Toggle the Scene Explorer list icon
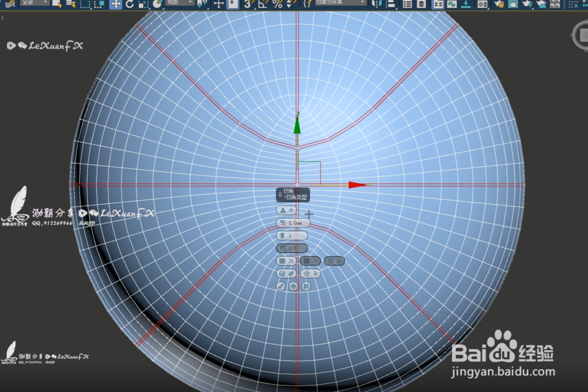Viewport: 588px width, 392px height. pyautogui.click(x=407, y=4)
